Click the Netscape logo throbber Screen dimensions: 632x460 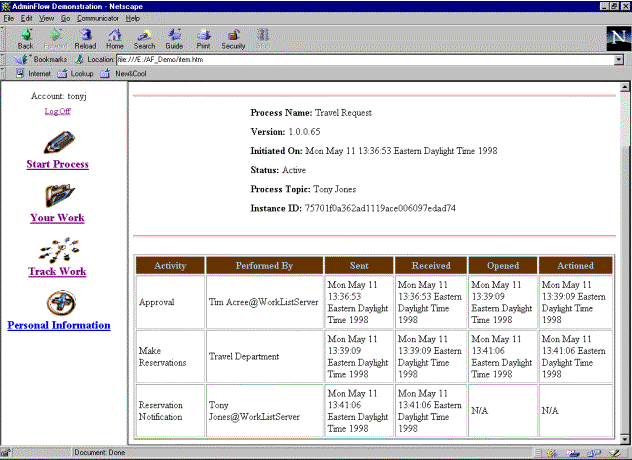[x=617, y=39]
